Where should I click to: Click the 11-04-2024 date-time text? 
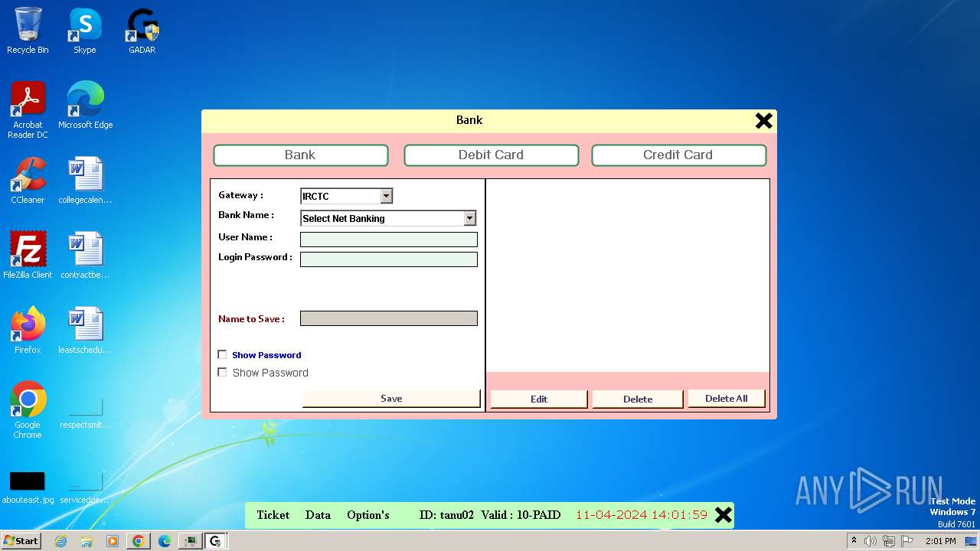click(642, 515)
